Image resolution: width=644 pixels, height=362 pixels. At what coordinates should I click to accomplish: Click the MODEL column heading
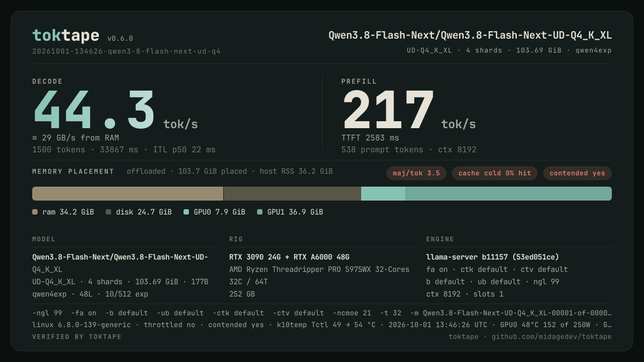tap(44, 239)
